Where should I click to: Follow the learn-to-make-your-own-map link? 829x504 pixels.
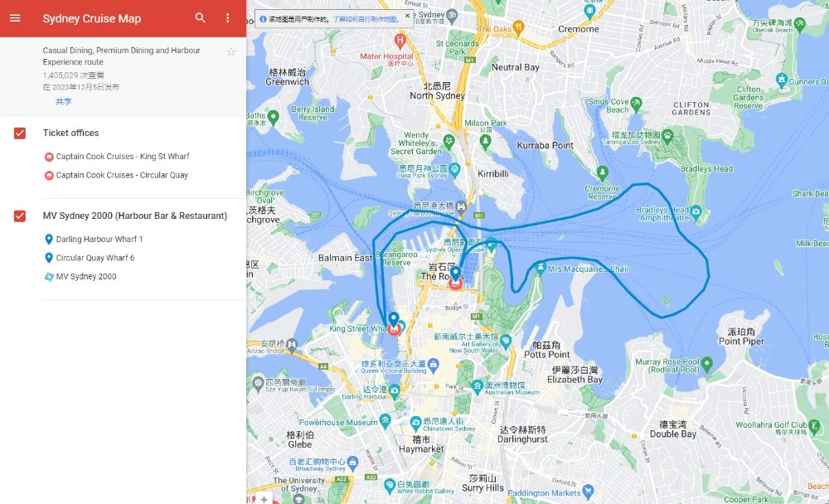(365, 19)
